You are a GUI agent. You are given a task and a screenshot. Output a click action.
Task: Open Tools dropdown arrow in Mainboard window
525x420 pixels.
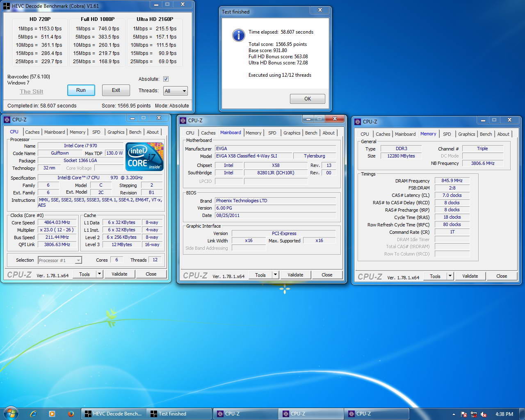pyautogui.click(x=275, y=275)
